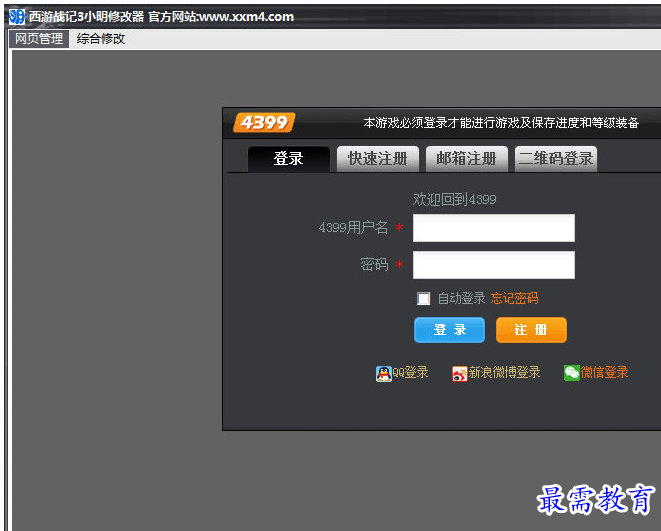Click the blue 登录 button
Screen dimensions: 661x531
449,330
